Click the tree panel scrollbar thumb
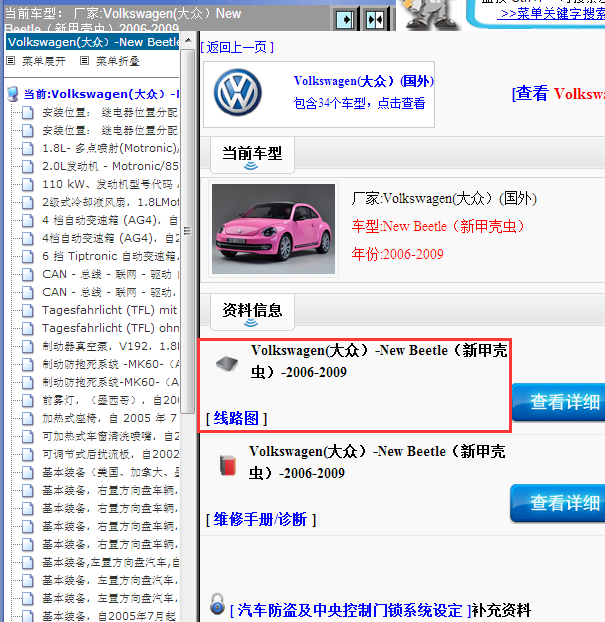Viewport: 605px width, 622px height. point(187,231)
